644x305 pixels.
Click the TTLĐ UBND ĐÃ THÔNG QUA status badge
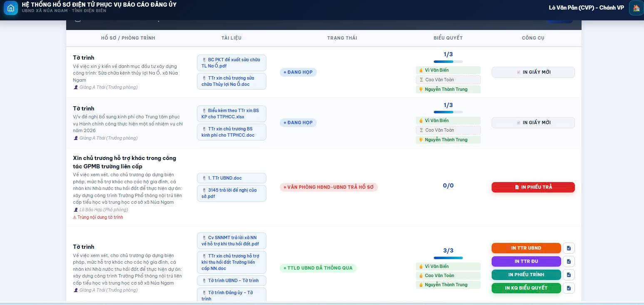pos(318,268)
